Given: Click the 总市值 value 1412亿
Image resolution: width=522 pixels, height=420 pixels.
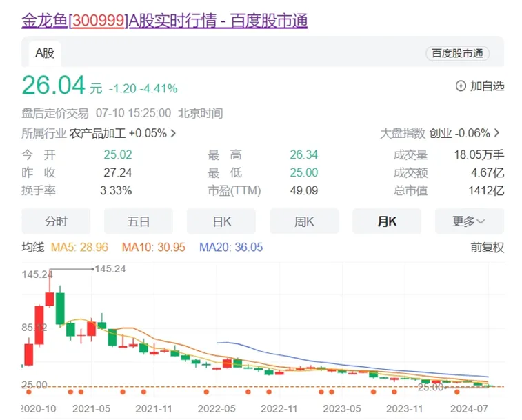Looking at the screenshot, I should tap(486, 191).
